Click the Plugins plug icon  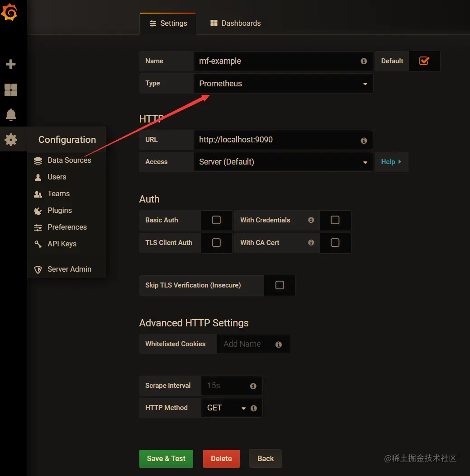[38, 211]
